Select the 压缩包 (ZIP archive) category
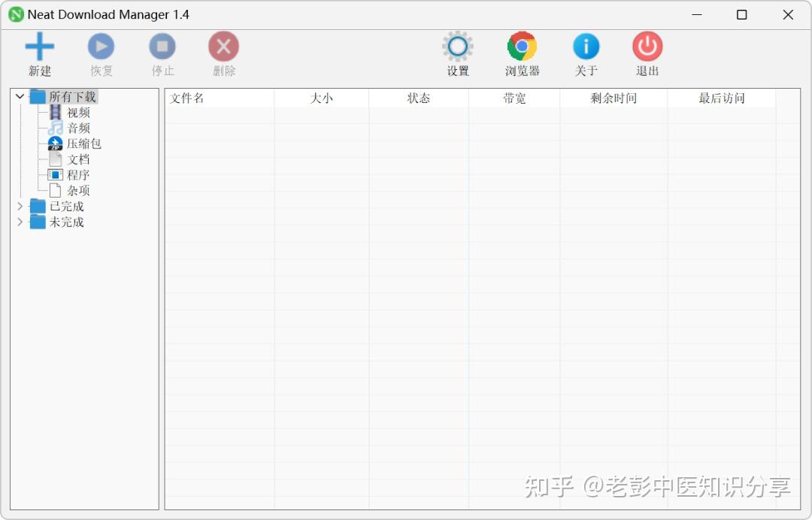Screen dimensions: 812x520 click(84, 144)
